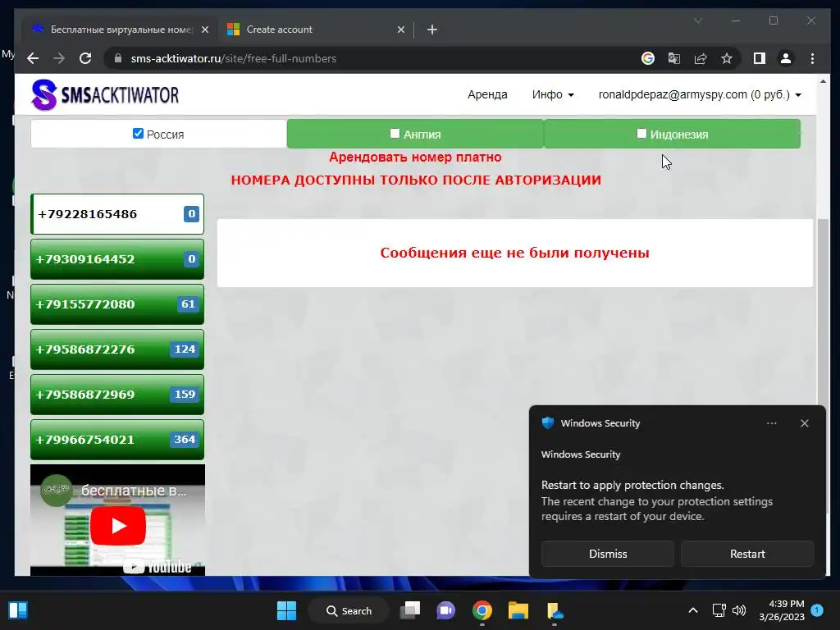Image resolution: width=840 pixels, height=630 pixels.
Task: Play the embedded YouTube video
Action: [118, 526]
